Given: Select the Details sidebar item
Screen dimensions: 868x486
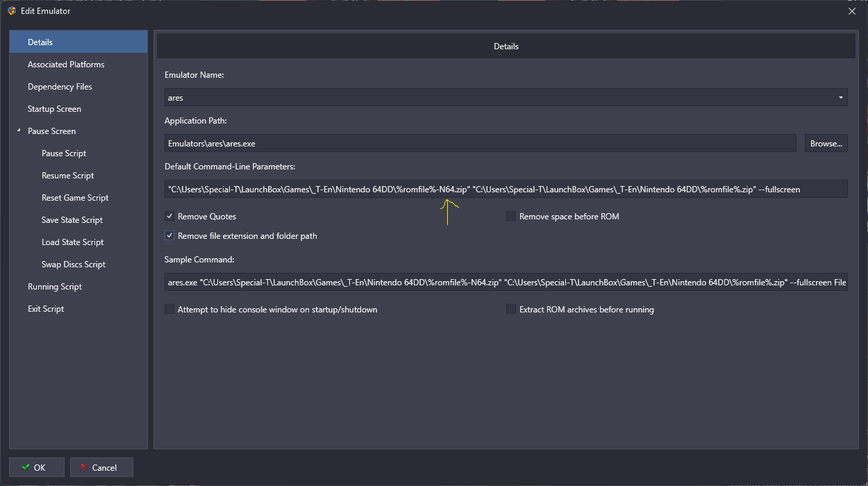Looking at the screenshot, I should [x=78, y=42].
